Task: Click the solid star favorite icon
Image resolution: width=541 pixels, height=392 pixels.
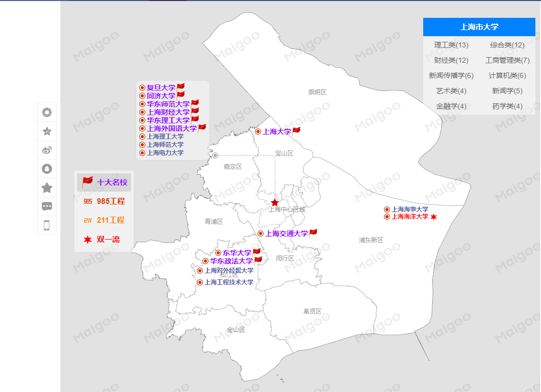Action: [47, 188]
